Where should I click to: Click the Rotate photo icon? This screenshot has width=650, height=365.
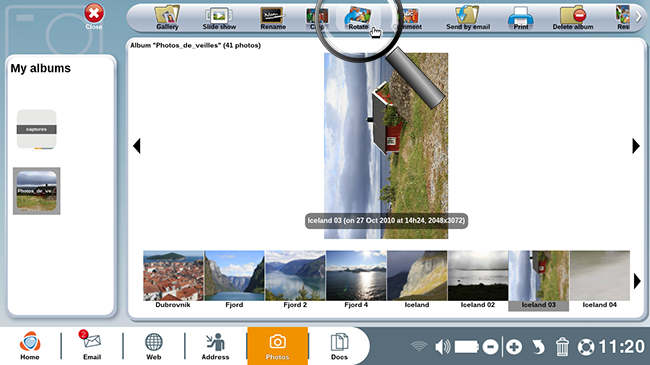[x=358, y=17]
